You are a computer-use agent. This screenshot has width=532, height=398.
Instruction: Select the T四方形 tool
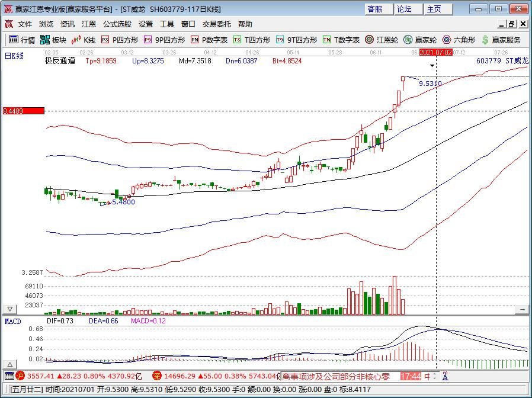pos(252,40)
